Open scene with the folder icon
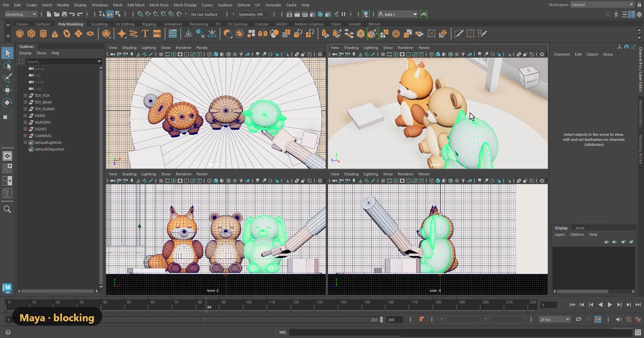644x338 pixels. (x=57, y=14)
